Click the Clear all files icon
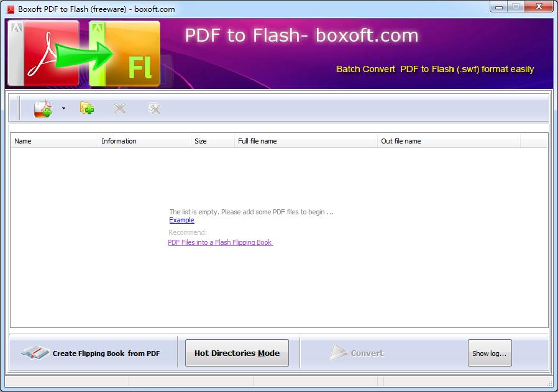This screenshot has height=392, width=558. (155, 108)
